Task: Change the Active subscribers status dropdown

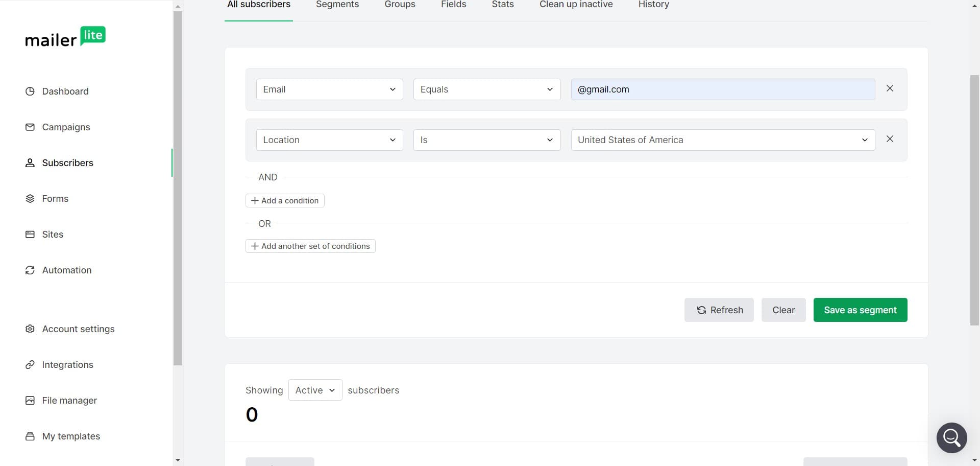Action: click(x=315, y=390)
